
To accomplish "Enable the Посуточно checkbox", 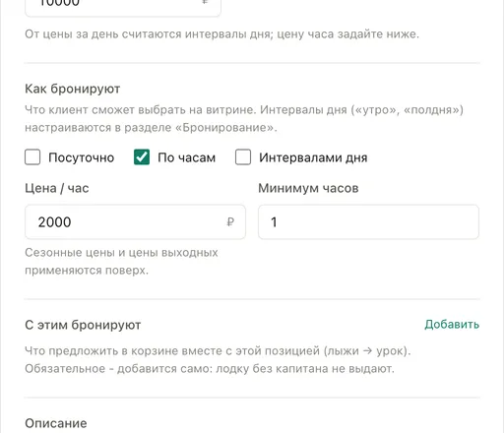I will point(32,157).
